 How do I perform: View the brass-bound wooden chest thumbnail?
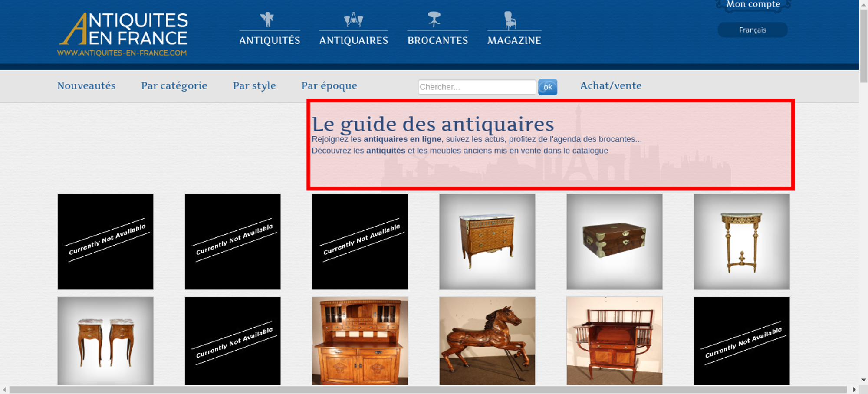click(x=614, y=242)
